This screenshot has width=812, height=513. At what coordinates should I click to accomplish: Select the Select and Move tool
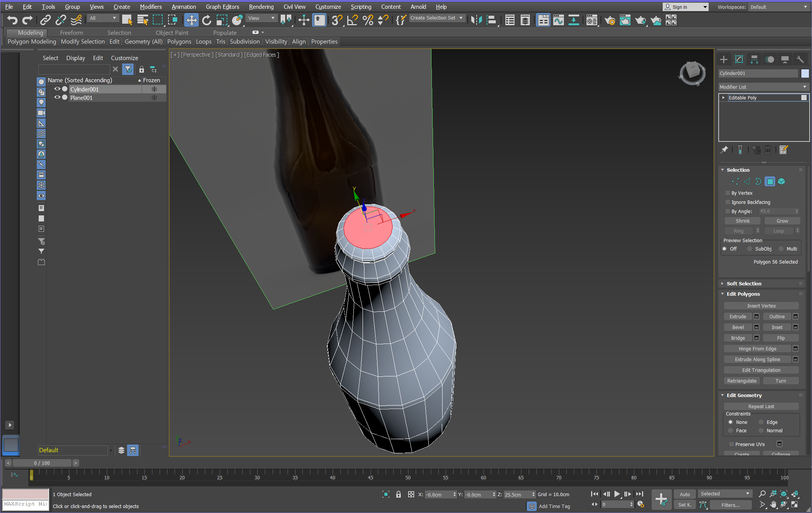(x=191, y=20)
